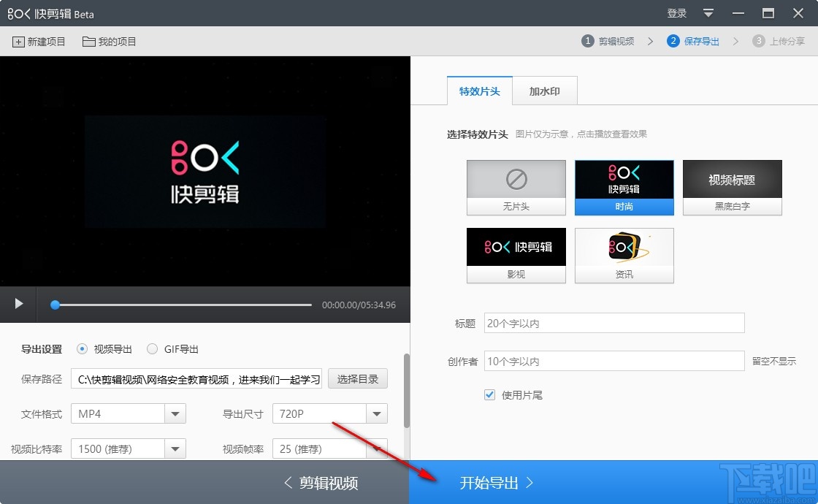Click the 00:00.00/05:34.96 time display
The image size is (818, 504).
pyautogui.click(x=359, y=305)
